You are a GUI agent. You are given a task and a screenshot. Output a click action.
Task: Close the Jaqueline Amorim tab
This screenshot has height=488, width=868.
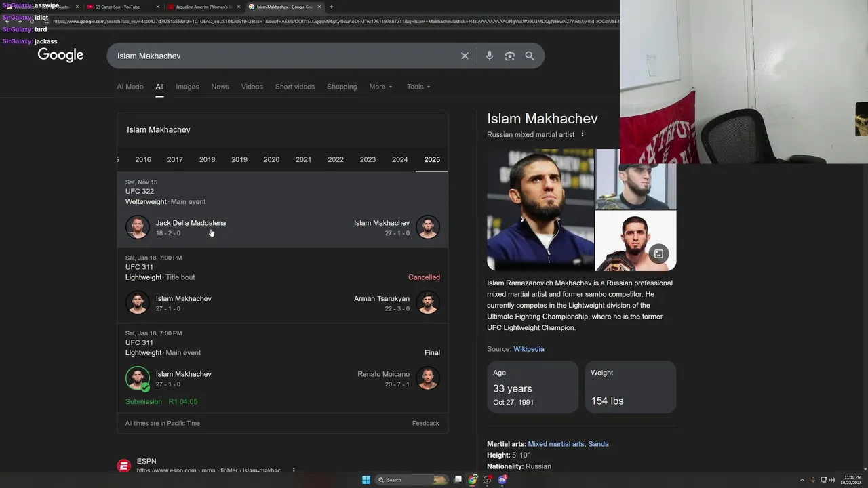pos(239,7)
